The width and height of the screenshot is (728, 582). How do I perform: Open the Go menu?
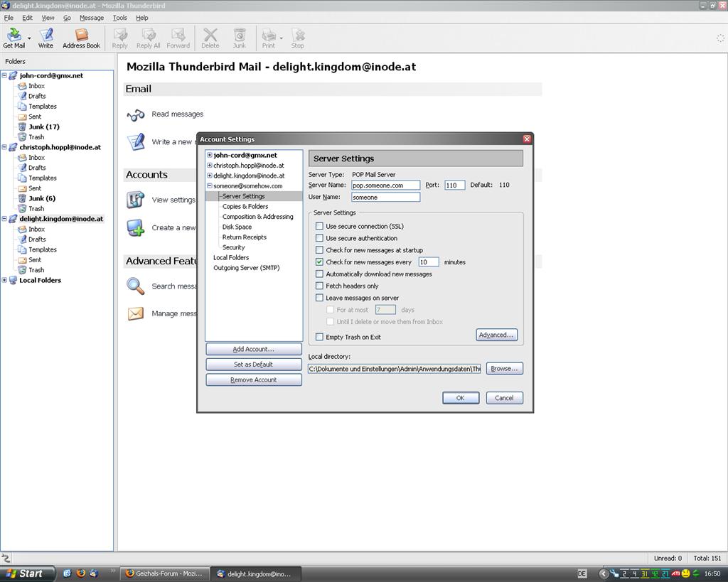67,18
